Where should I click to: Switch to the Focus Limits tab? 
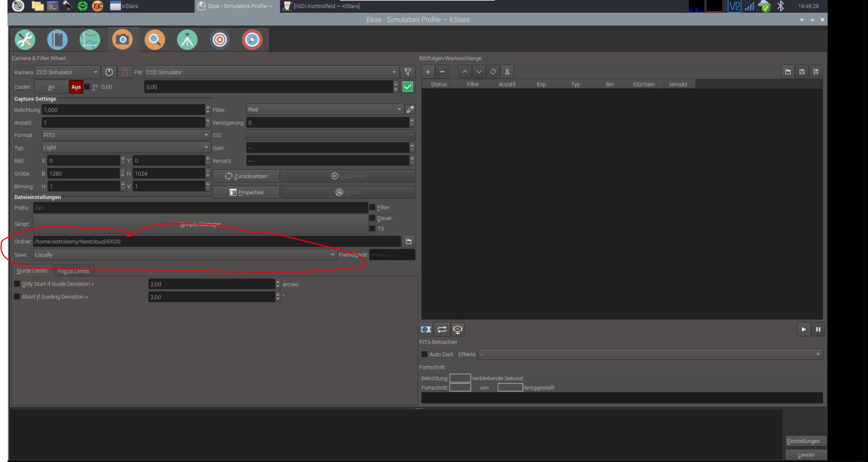[x=74, y=271]
